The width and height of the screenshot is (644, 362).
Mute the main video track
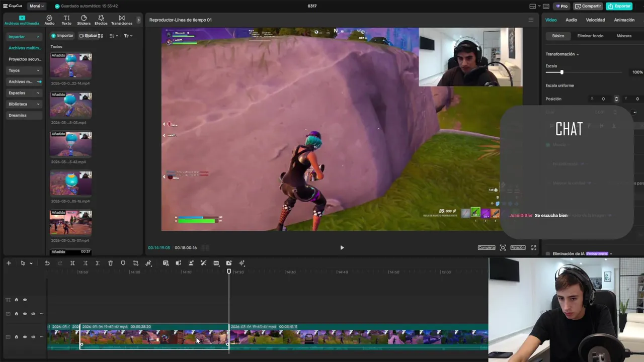[x=33, y=337]
